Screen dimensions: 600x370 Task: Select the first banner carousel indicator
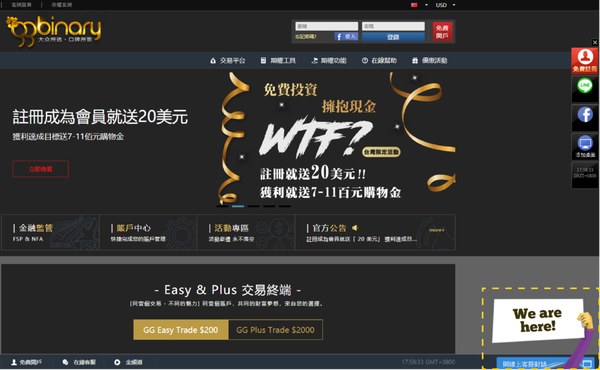point(222,206)
